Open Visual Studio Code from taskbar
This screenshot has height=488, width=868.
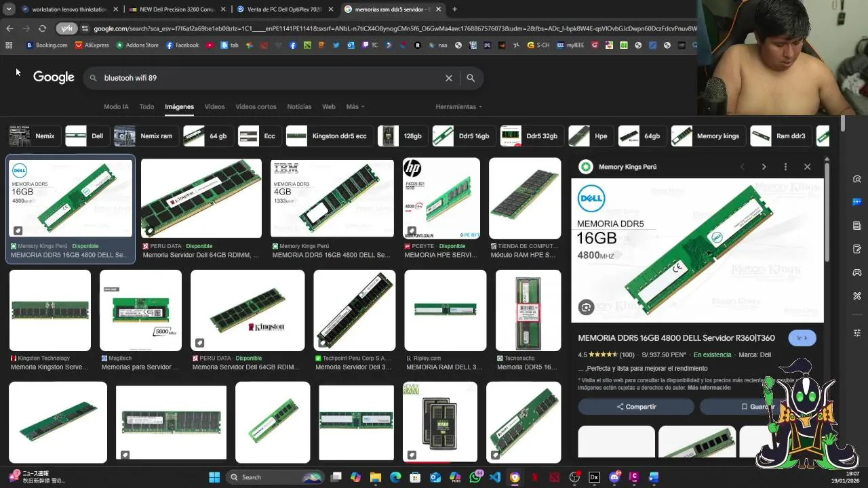coord(495,477)
